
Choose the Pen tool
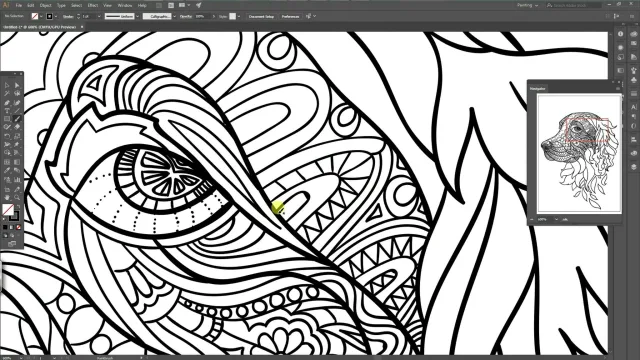point(7,103)
